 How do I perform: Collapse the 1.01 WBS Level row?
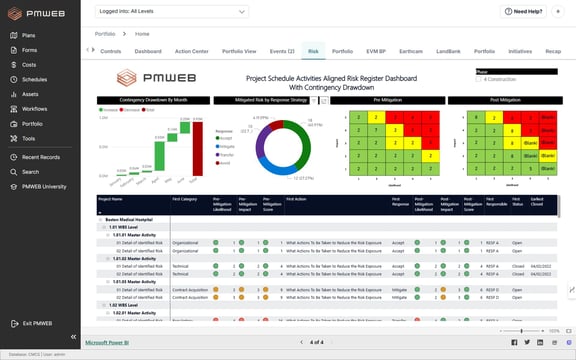click(104, 227)
